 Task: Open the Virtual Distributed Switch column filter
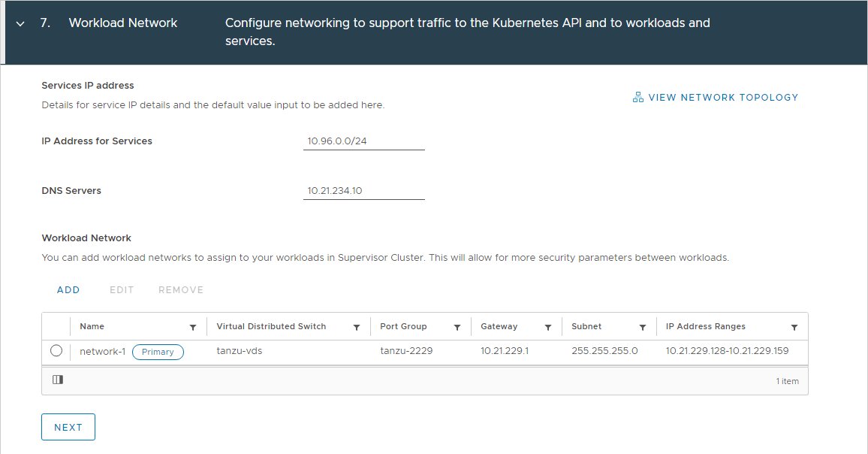[357, 328]
